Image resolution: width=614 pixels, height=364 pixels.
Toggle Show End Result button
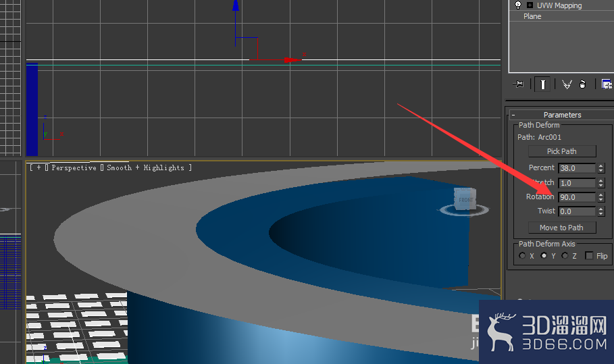542,84
